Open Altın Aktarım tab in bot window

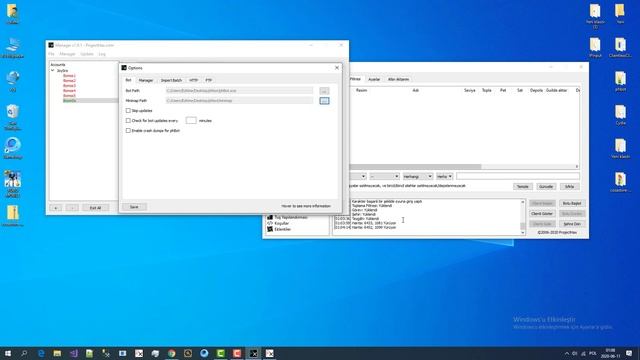pos(398,80)
